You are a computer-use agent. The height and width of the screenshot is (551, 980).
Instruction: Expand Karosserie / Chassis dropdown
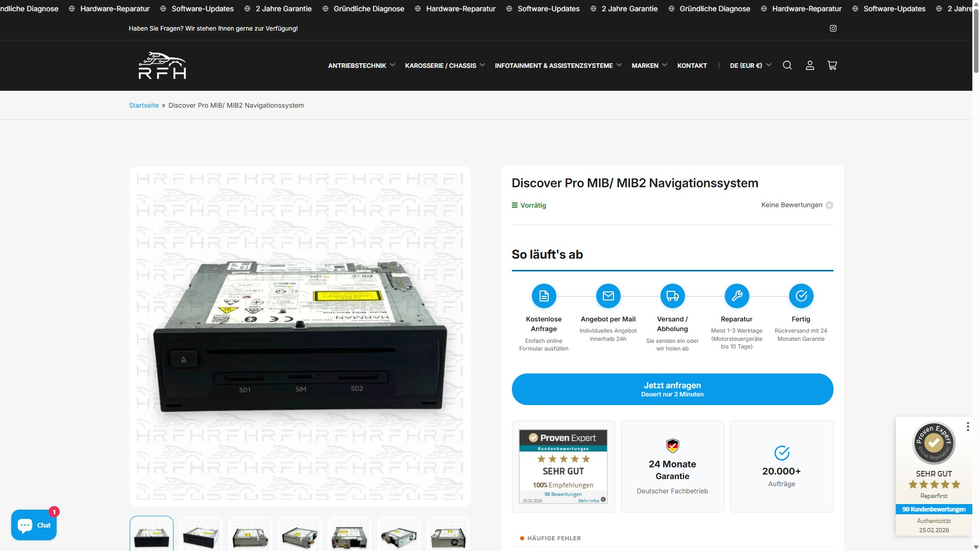[444, 65]
